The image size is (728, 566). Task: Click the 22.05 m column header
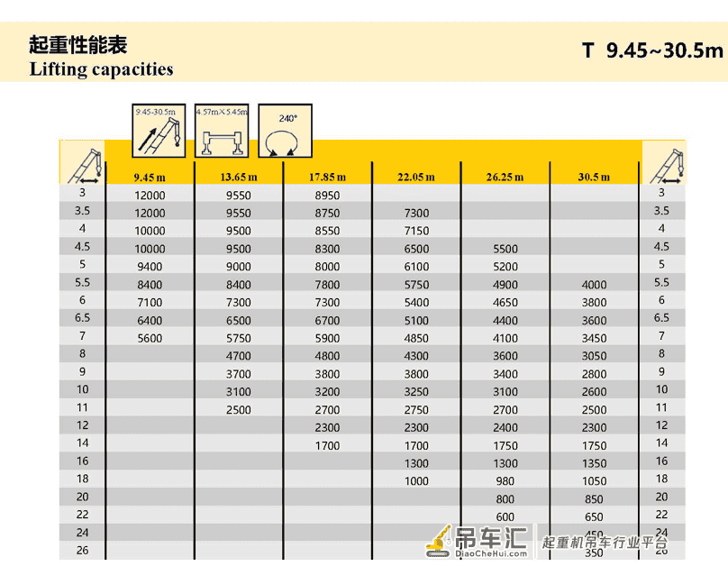click(416, 177)
